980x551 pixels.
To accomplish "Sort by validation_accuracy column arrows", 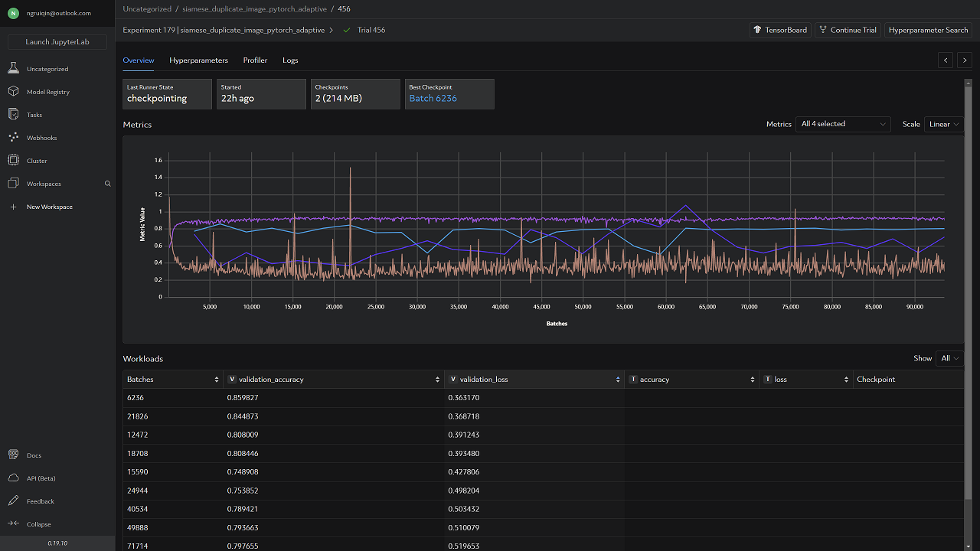I will pyautogui.click(x=437, y=380).
